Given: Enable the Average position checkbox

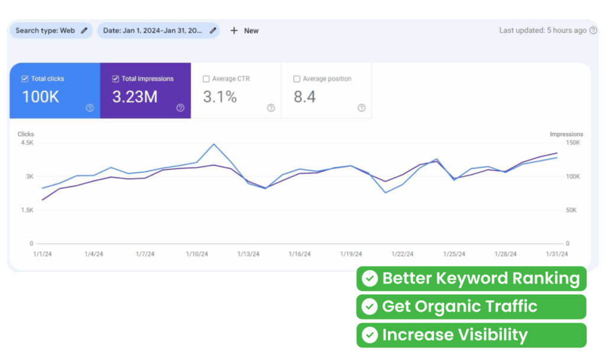Looking at the screenshot, I should coord(296,79).
